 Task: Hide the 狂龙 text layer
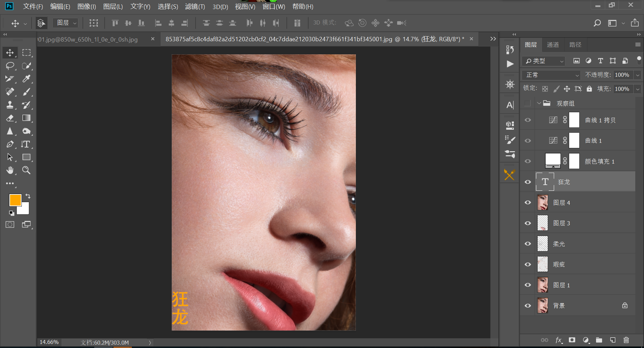[x=528, y=182]
